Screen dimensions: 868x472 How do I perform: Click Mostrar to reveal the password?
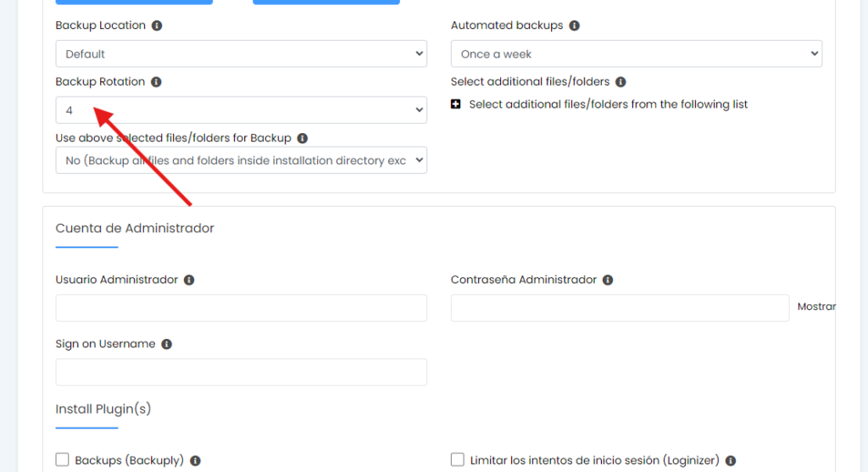pyautogui.click(x=816, y=307)
